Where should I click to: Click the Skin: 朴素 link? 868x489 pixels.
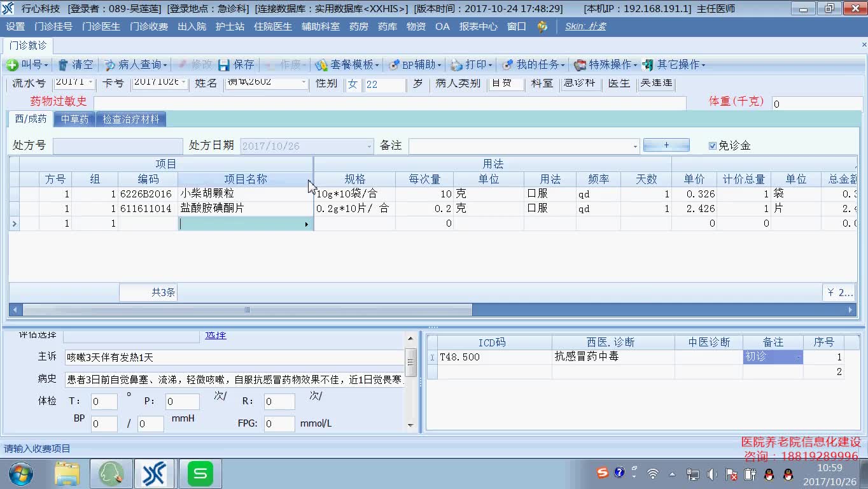pyautogui.click(x=585, y=27)
